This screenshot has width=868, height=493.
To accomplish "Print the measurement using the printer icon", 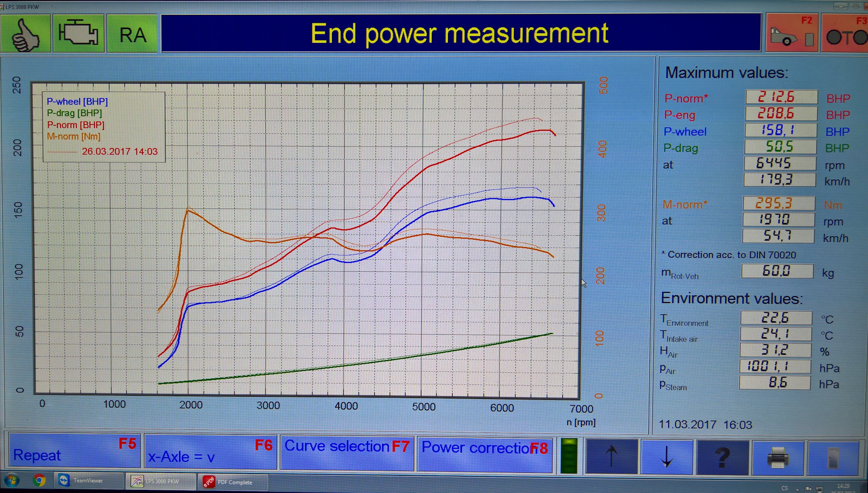I will coord(778,457).
